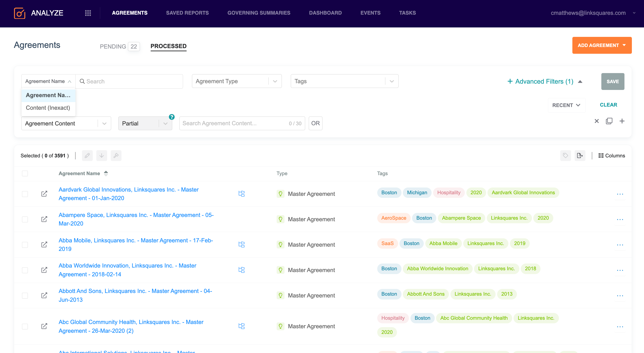The width and height of the screenshot is (644, 353).
Task: Click the Analyze logo icon
Action: coord(20,13)
